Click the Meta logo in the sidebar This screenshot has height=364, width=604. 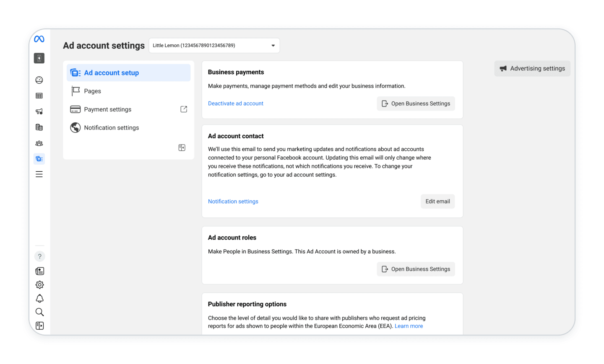(39, 39)
